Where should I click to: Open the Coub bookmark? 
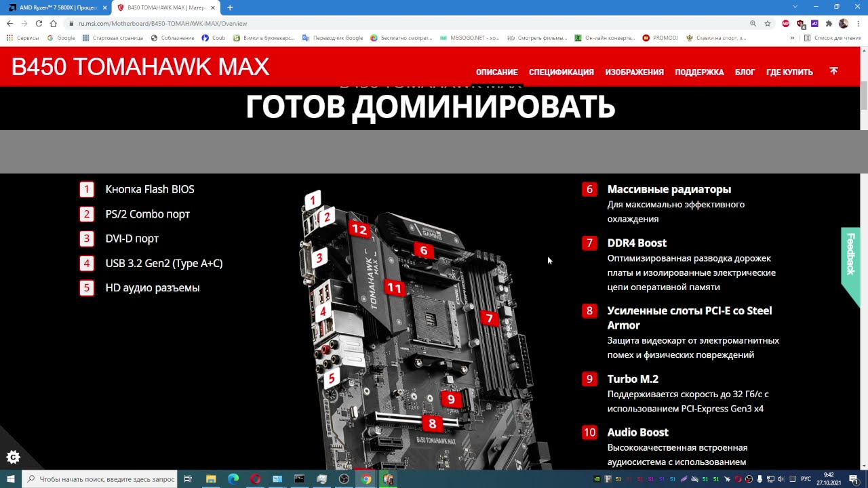214,38
